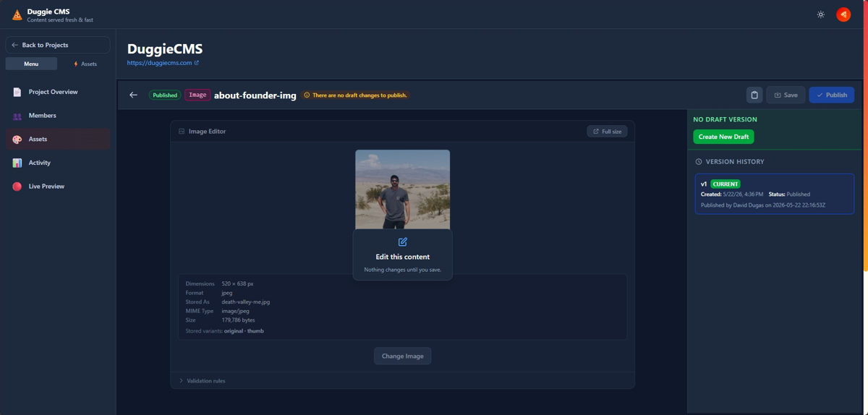Click the founder photo thumbnail
Screen dimensions: 868x415
coord(403,189)
